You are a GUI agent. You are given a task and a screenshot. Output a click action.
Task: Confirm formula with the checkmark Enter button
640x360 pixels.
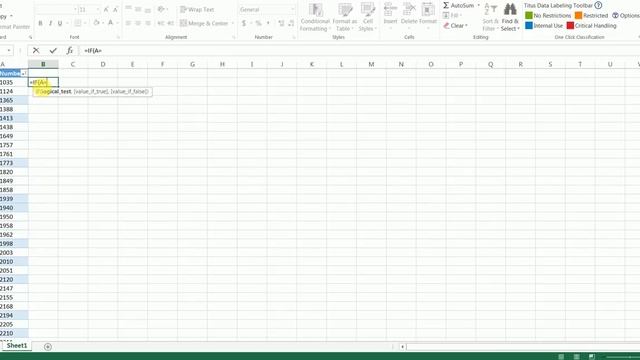pos(53,51)
